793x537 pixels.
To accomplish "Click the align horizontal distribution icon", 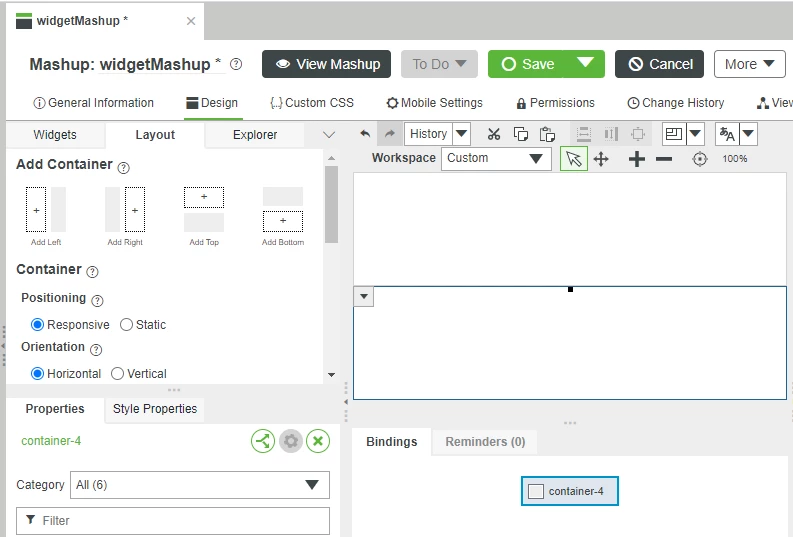I will pyautogui.click(x=584, y=134).
